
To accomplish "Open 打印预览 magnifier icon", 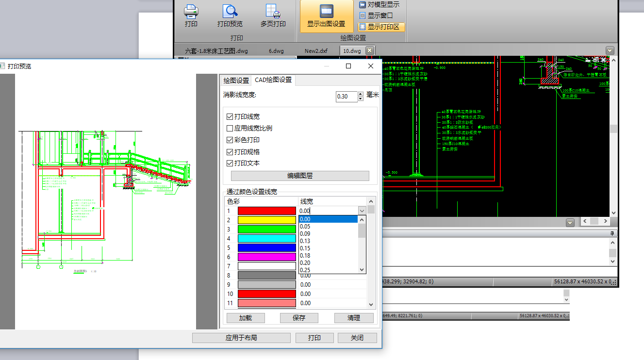I will [x=230, y=11].
